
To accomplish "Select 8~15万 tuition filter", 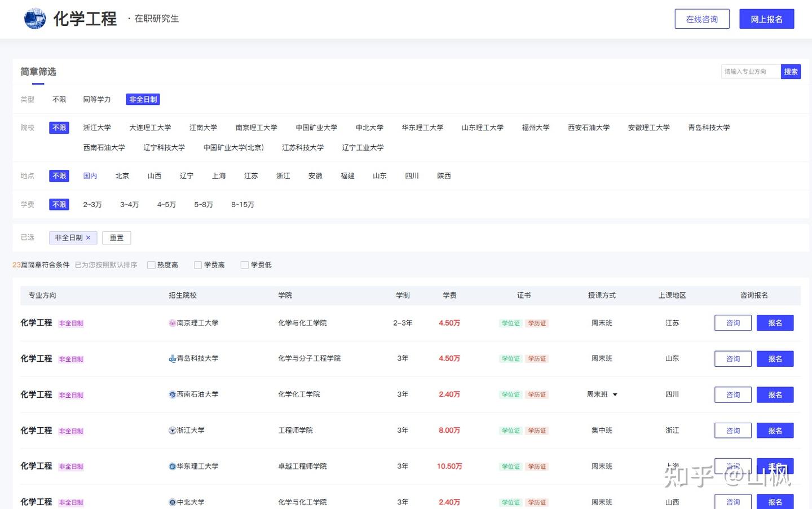I will (242, 205).
